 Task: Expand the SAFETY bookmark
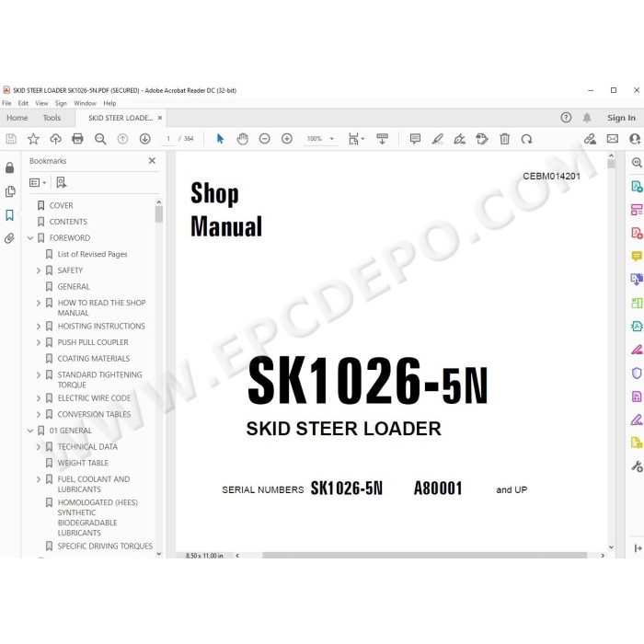pos(39,270)
